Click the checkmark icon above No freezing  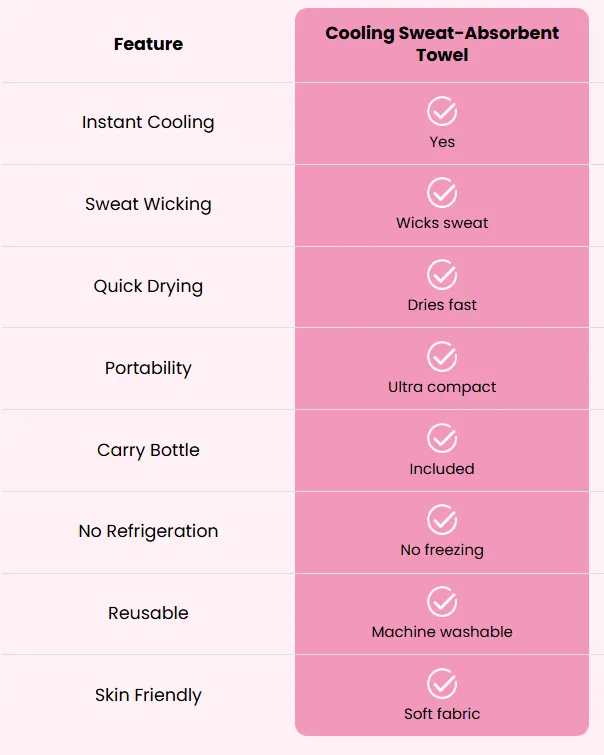(442, 520)
